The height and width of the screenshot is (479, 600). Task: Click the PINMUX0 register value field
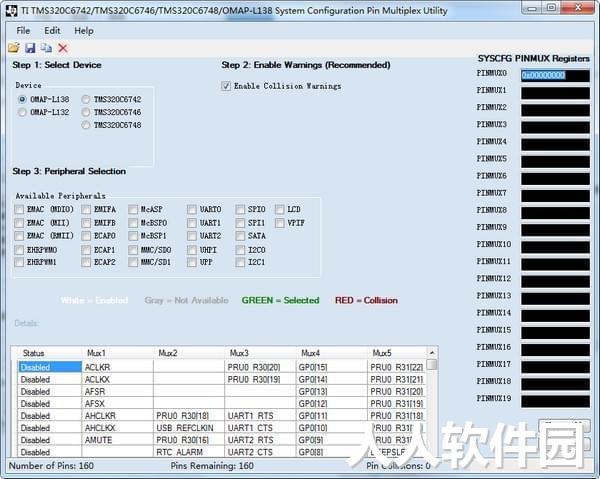[555, 75]
